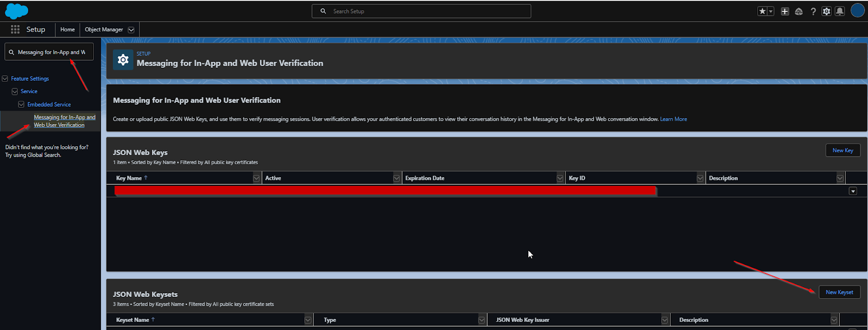Click the New Keyset button
Image resolution: width=868 pixels, height=330 pixels.
coord(839,293)
